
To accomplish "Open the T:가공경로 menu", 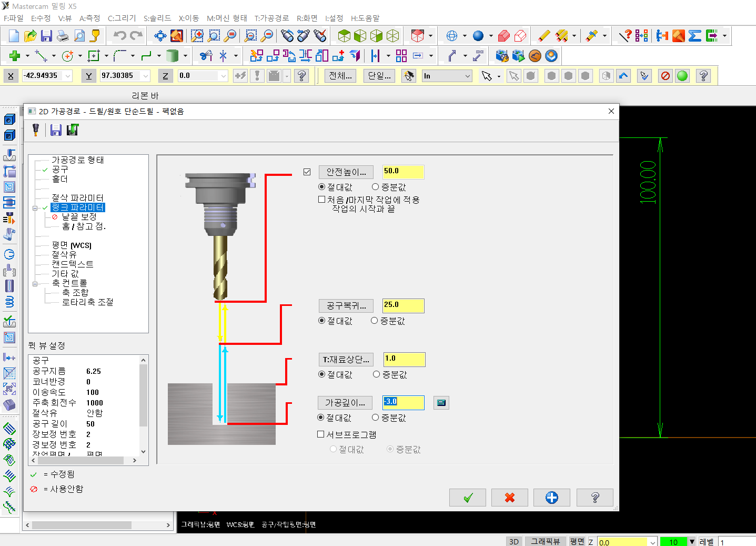I will click(271, 18).
